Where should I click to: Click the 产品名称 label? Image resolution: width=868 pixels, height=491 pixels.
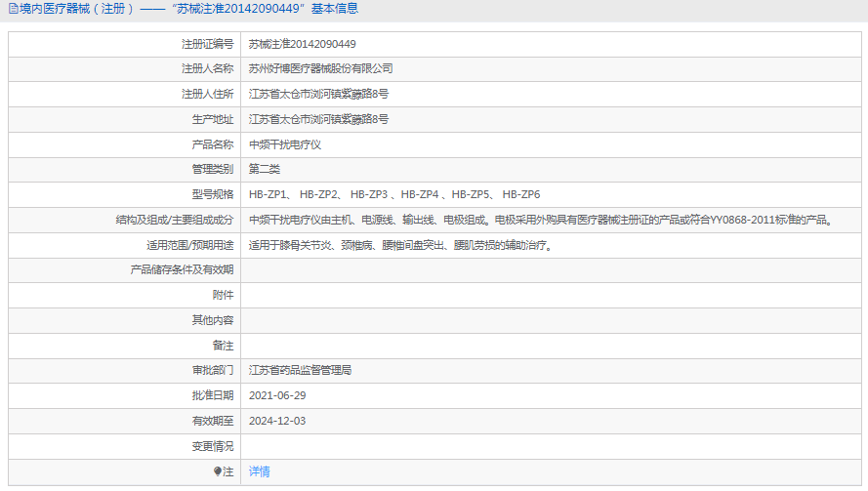(x=213, y=145)
